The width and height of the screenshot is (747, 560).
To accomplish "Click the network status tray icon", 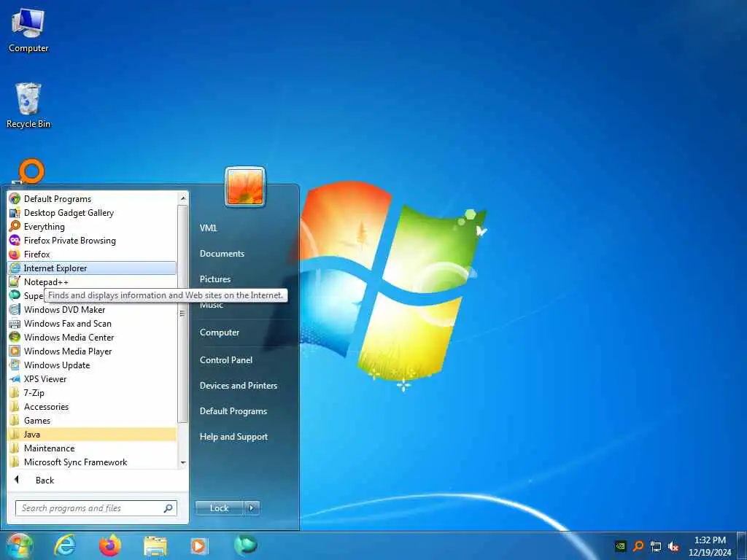I will (x=656, y=546).
